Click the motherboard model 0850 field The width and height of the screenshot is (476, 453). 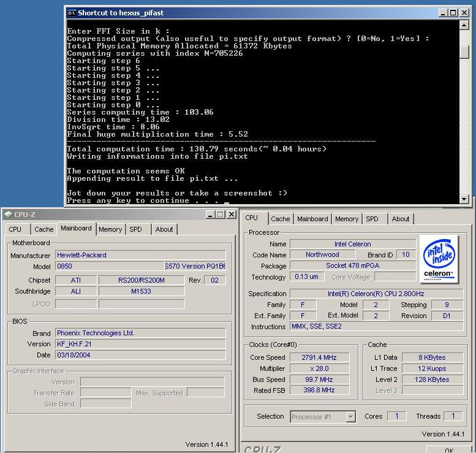click(110, 266)
